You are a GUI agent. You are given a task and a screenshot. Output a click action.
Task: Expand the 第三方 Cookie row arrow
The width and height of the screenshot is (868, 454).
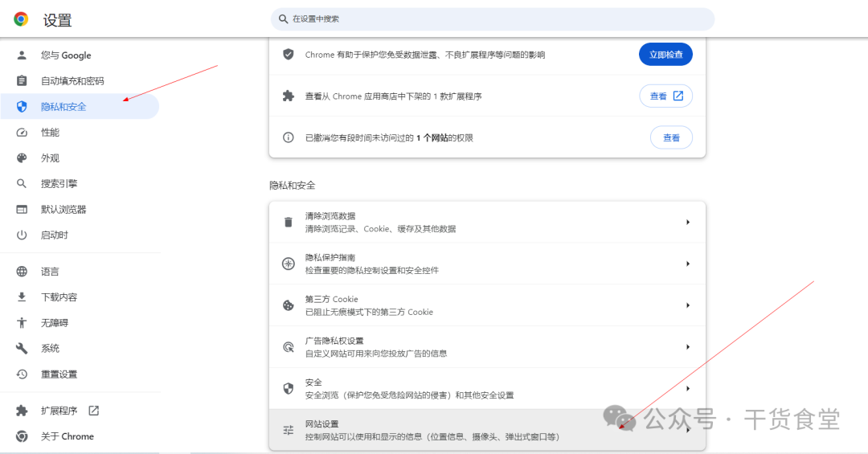(x=687, y=305)
